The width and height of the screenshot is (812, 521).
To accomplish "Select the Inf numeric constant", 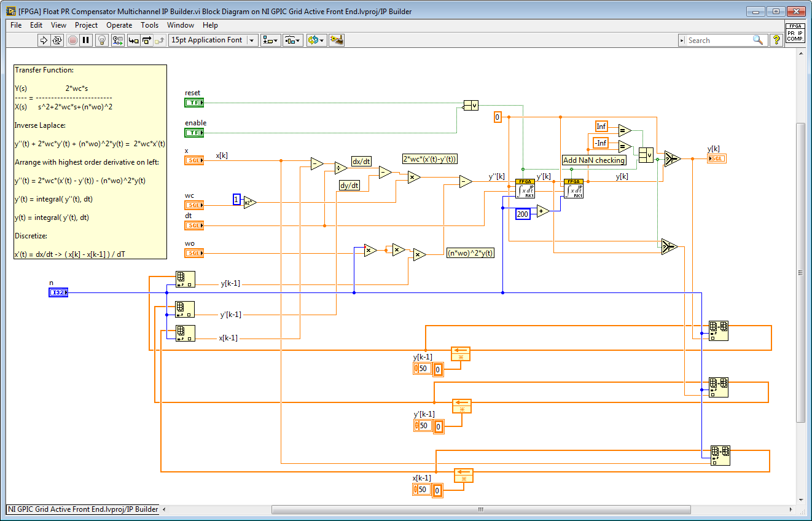I will click(x=601, y=127).
